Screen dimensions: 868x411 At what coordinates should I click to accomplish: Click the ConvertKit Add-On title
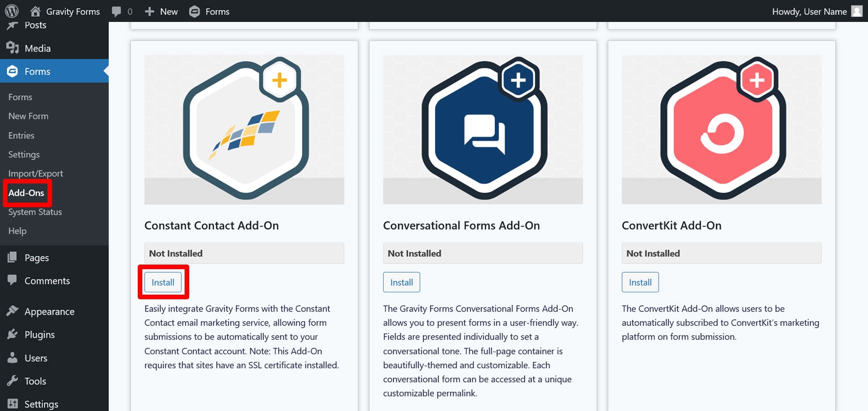672,225
